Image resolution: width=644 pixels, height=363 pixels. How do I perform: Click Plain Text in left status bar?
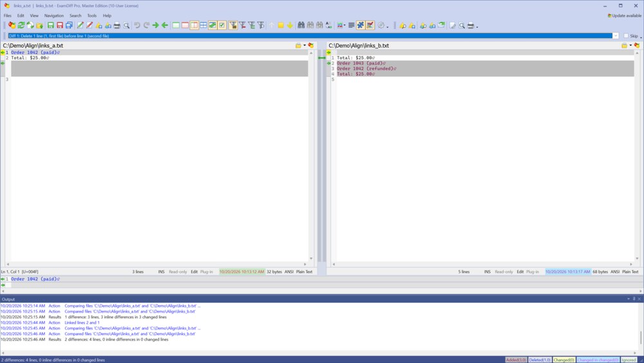[x=305, y=271]
